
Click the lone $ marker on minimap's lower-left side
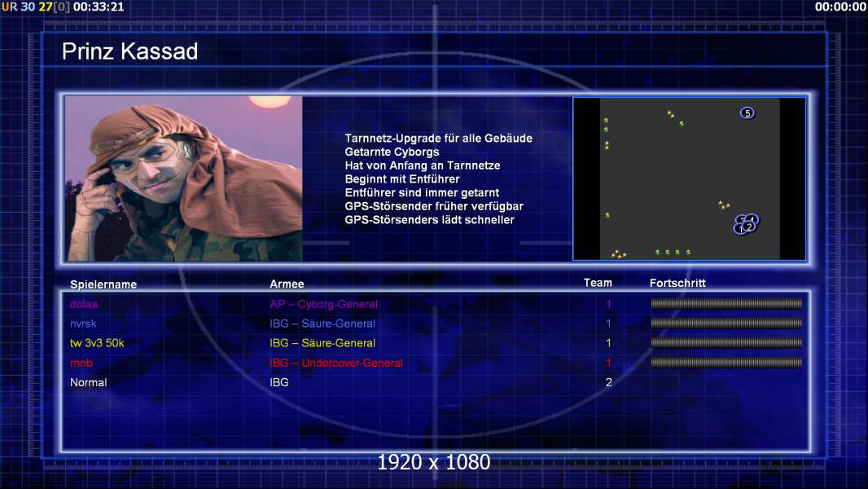coord(607,215)
